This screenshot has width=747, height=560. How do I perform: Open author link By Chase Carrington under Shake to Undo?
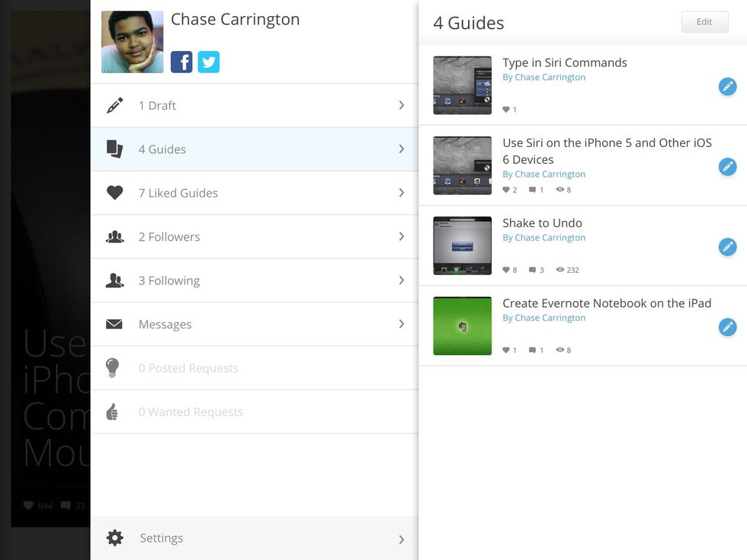[543, 237]
